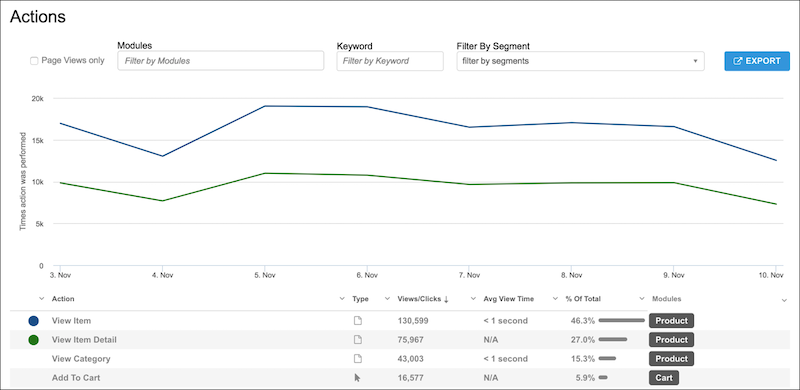Click the 46.3% progress bar
Image resolution: width=800 pixels, height=390 pixels.
(622, 321)
